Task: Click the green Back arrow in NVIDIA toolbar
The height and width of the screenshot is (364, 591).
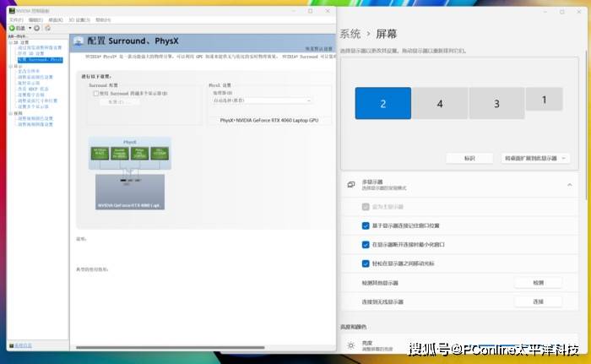Action: 12,28
